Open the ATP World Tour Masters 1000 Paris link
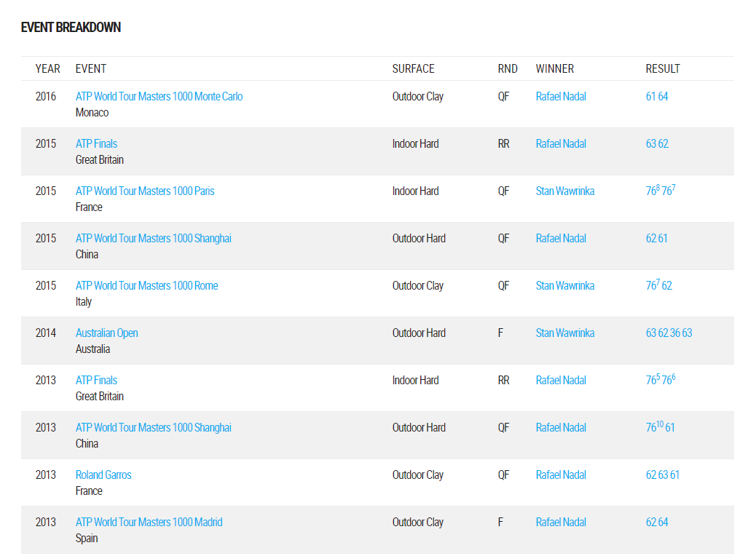This screenshot has height=556, width=756. (145, 191)
